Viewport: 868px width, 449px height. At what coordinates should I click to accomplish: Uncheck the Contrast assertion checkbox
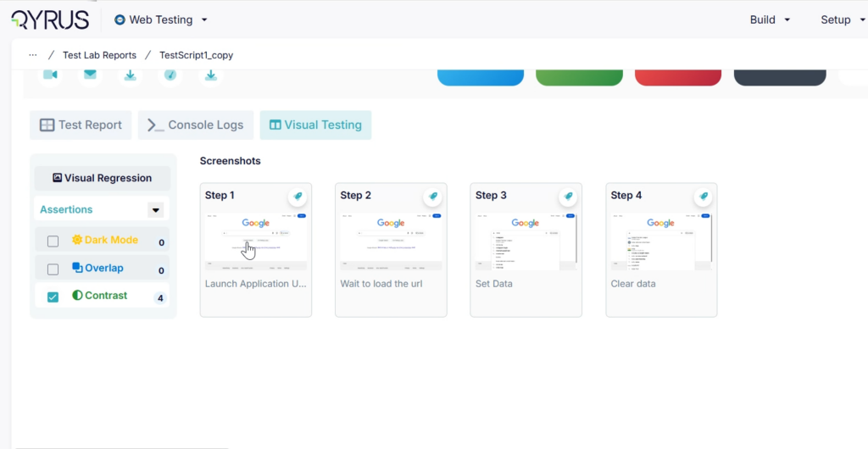53,297
